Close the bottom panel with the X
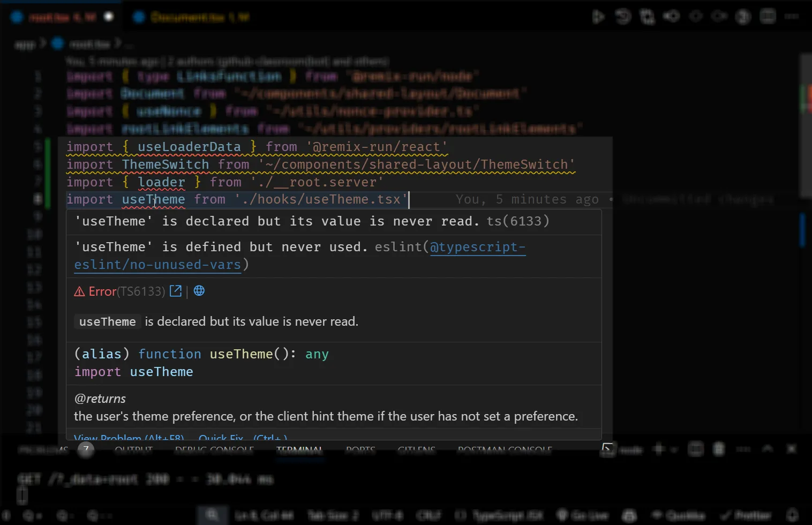Screen dimensions: 812x525 [791, 449]
